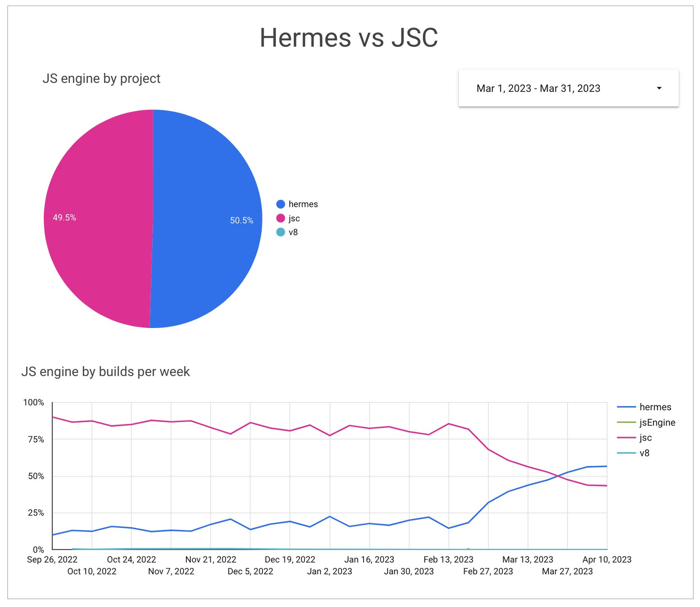Viewport: 700px width, 607px height.
Task: Click the v8 teal dot in pie legend
Action: tap(281, 232)
